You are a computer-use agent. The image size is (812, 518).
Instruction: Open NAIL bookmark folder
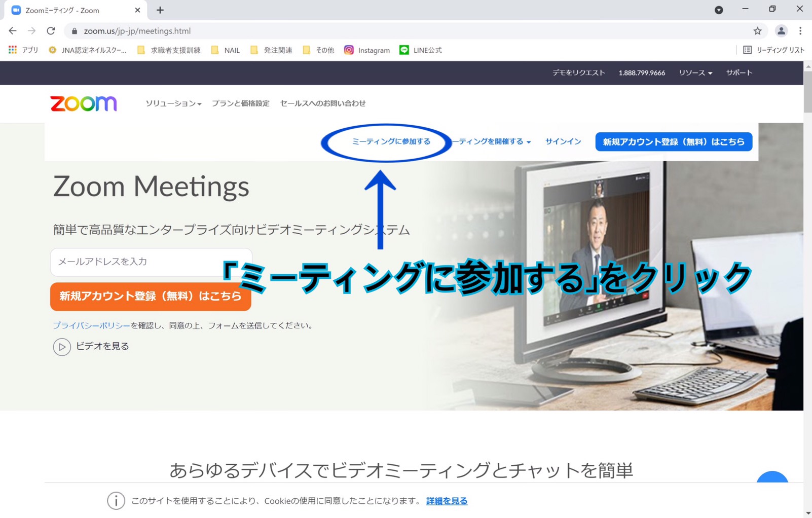point(226,50)
